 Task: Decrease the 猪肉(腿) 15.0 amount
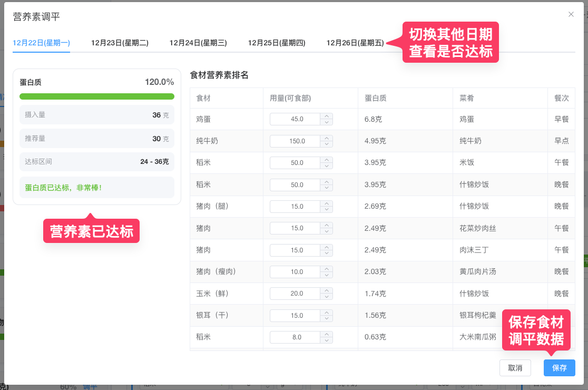[327, 209]
